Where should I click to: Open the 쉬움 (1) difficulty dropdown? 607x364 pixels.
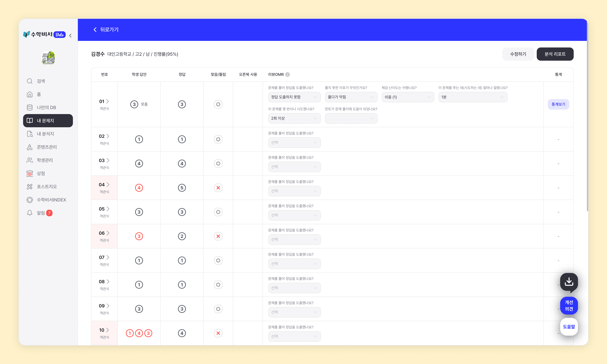pyautogui.click(x=408, y=97)
